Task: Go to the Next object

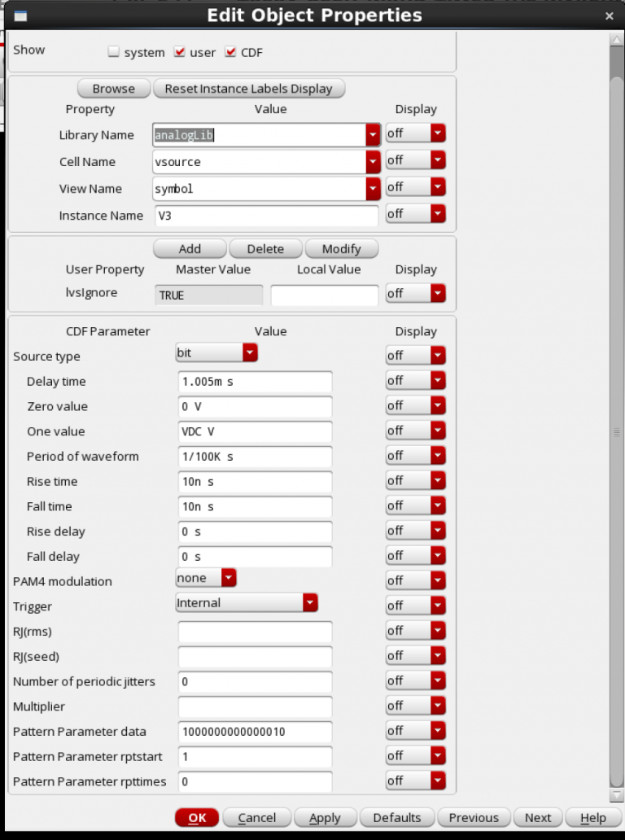Action: 537,817
